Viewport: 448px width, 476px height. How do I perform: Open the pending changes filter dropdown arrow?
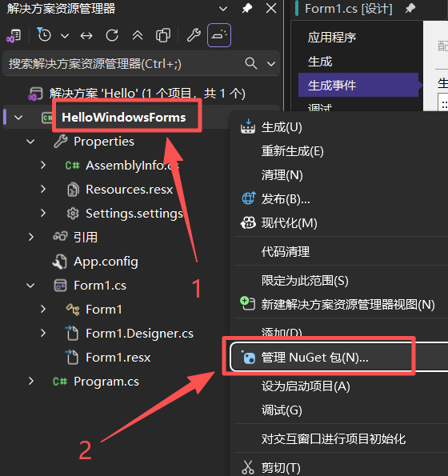pos(65,36)
